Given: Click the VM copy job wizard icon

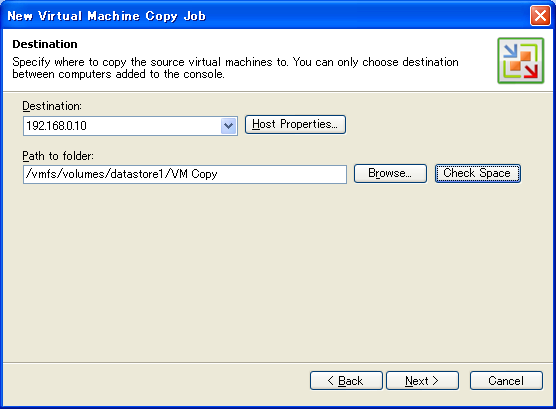Looking at the screenshot, I should pos(520,61).
